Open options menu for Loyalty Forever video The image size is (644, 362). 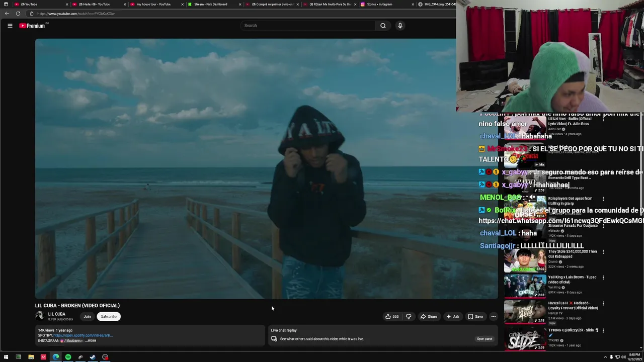pyautogui.click(x=603, y=304)
